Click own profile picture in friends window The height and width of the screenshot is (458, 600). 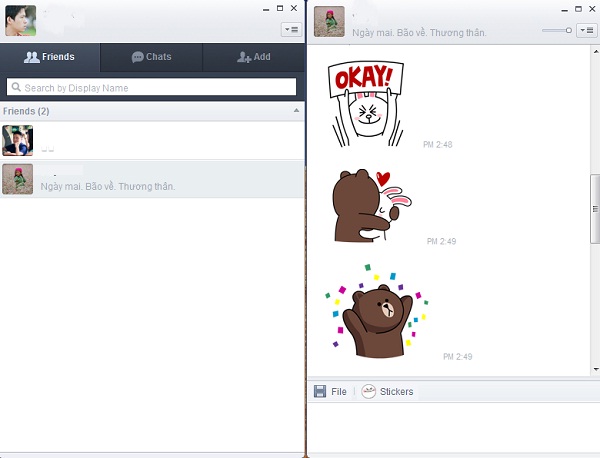click(x=21, y=21)
